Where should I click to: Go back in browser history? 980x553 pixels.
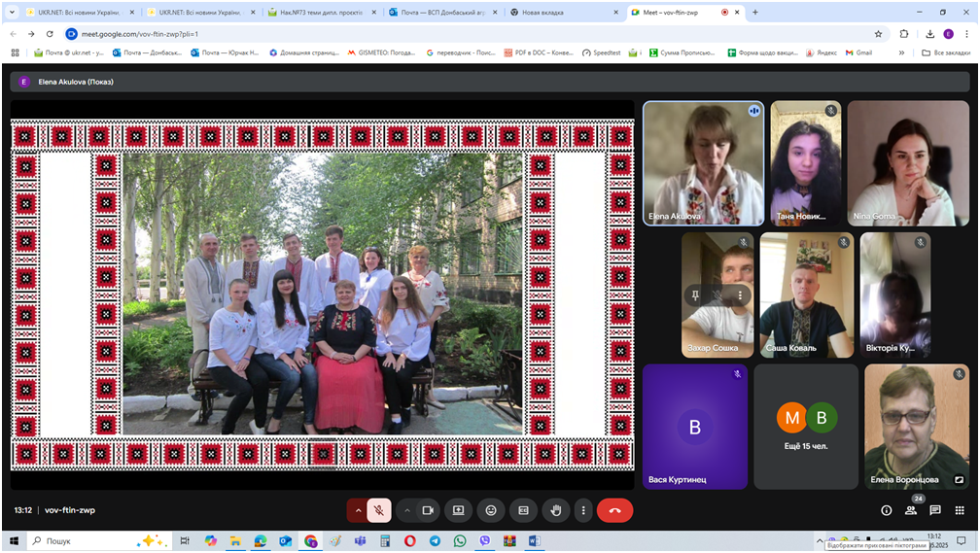coord(14,34)
